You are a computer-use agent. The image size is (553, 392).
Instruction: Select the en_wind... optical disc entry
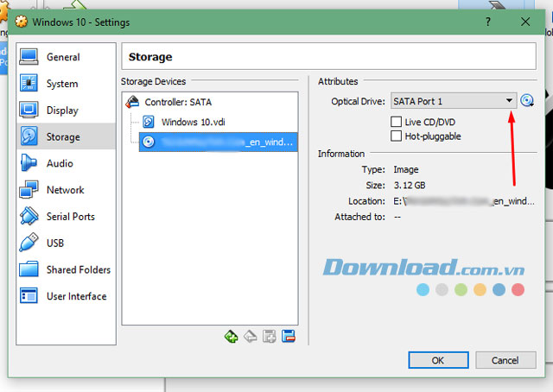tap(218, 142)
